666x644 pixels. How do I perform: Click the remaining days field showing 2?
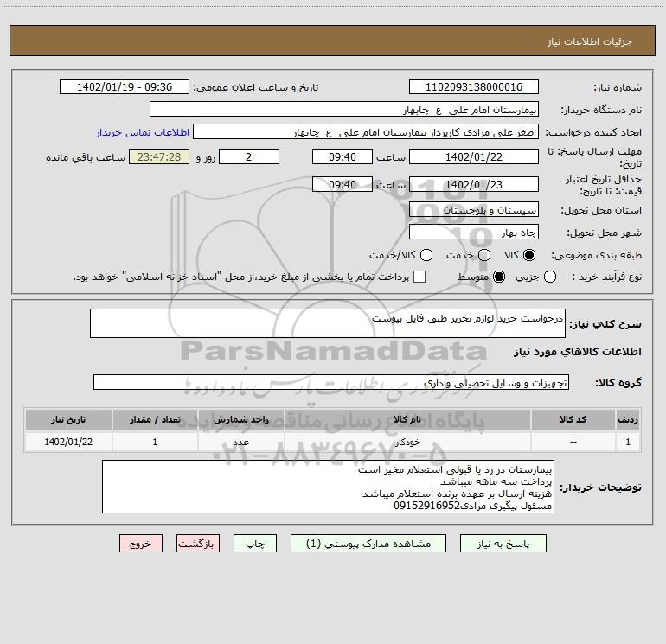pyautogui.click(x=249, y=156)
